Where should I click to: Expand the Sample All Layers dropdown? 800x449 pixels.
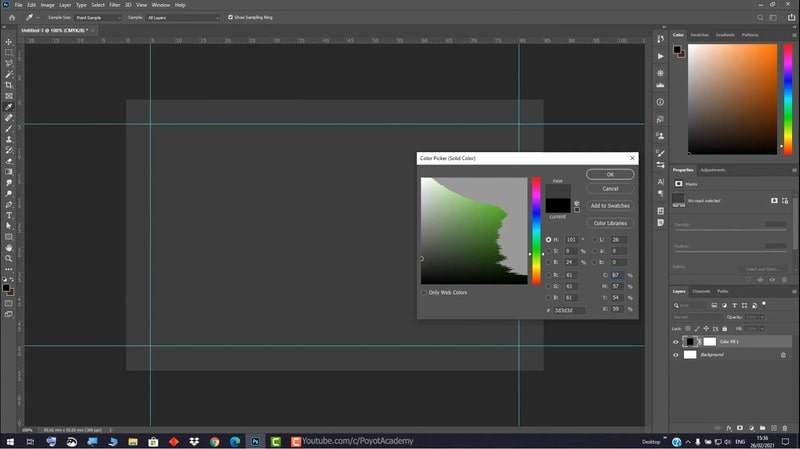pyautogui.click(x=182, y=17)
